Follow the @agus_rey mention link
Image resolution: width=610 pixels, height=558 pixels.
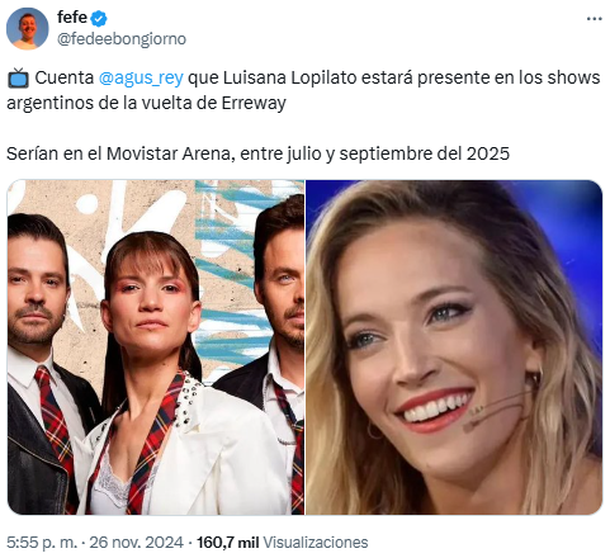(x=141, y=78)
